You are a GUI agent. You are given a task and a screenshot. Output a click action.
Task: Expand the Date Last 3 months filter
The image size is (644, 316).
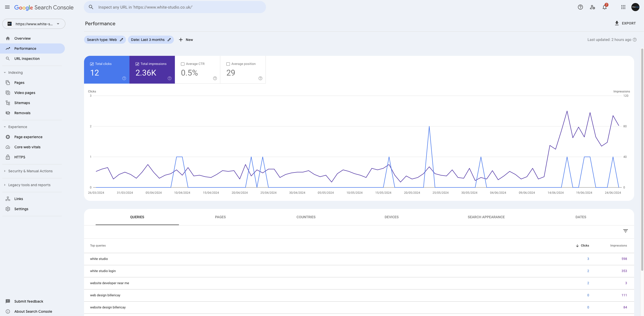point(150,40)
